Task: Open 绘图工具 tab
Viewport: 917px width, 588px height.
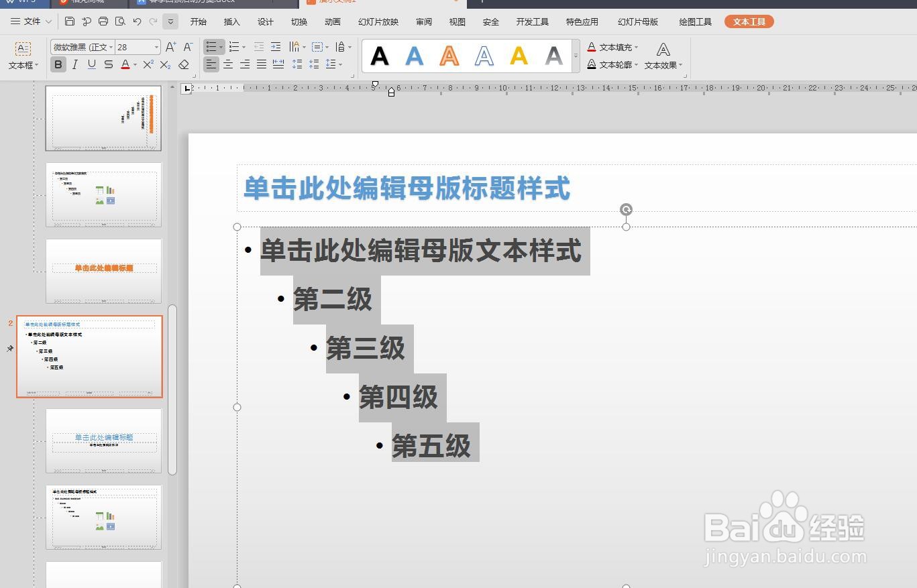Action: 696,21
